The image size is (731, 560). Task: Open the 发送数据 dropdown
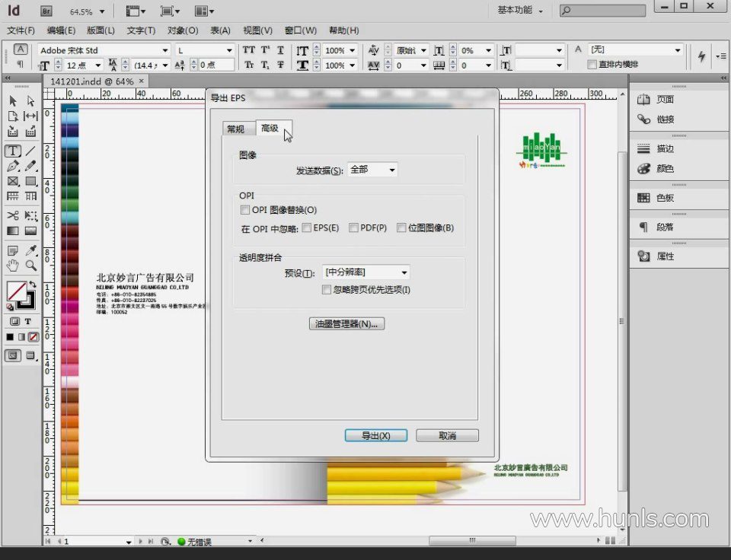(x=372, y=170)
